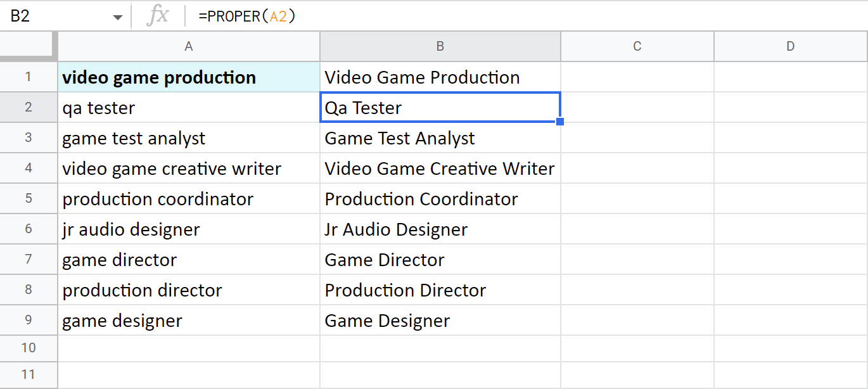This screenshot has width=868, height=389.
Task: Select the 'Qa Tester' cell
Action: [x=440, y=108]
